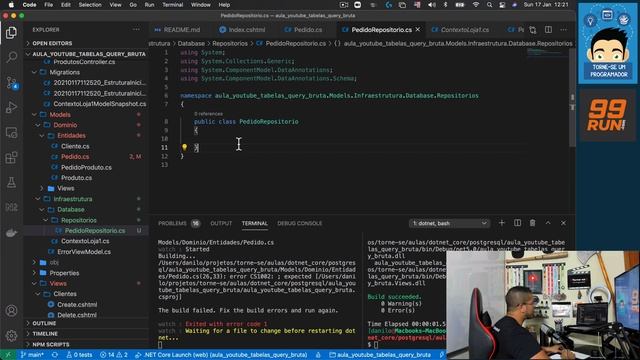Open Create.cshtml in the explorer
This screenshot has width=640, height=360.
click(x=77, y=304)
